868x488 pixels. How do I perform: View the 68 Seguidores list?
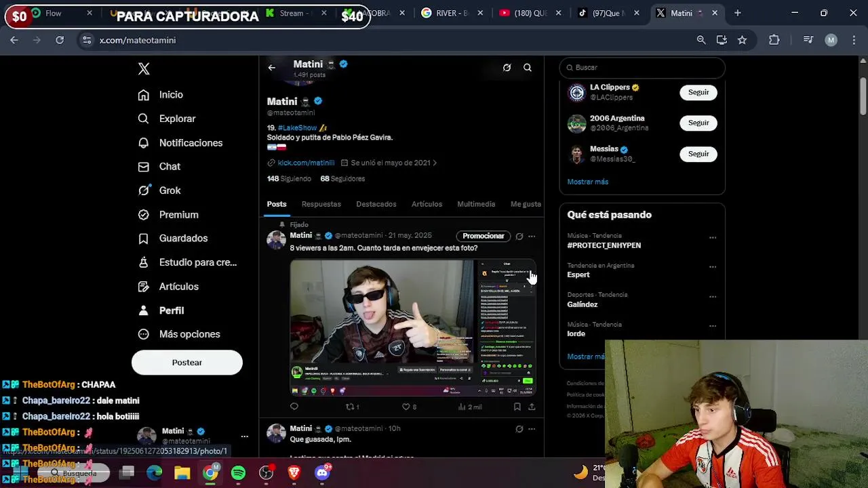(342, 179)
